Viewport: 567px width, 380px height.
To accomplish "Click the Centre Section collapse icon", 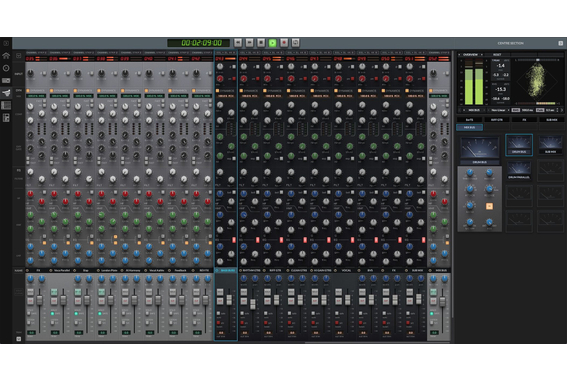I will coord(560,43).
